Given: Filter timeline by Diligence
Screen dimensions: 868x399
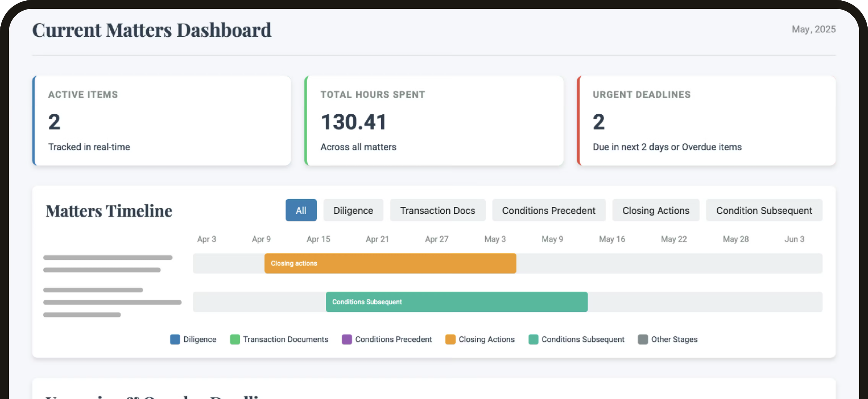Looking at the screenshot, I should click(x=353, y=211).
